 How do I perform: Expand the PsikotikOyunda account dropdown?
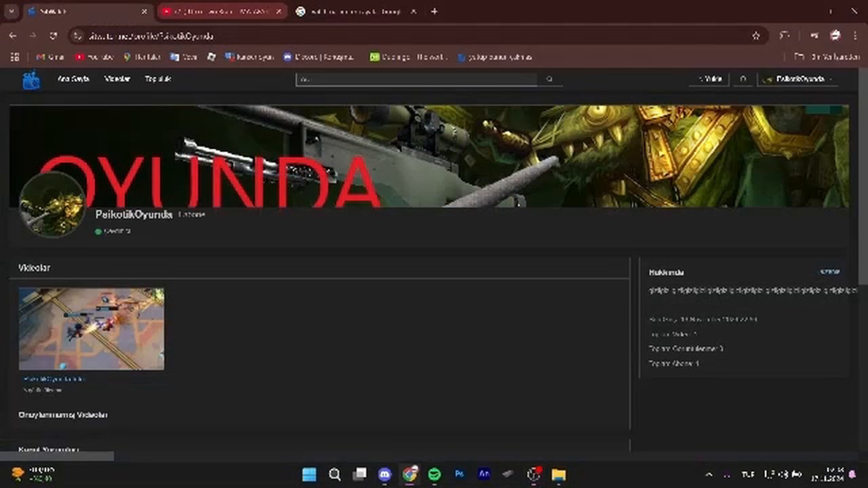[797, 79]
